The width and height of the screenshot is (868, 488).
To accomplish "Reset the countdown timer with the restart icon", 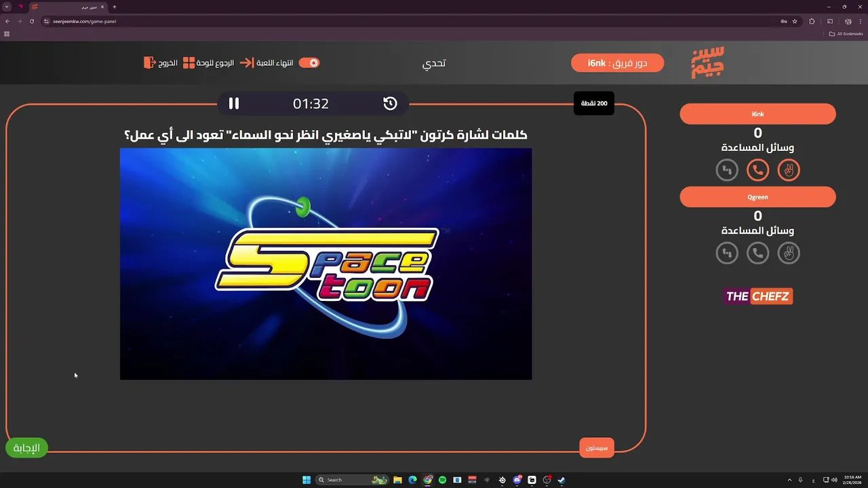I will coord(390,103).
